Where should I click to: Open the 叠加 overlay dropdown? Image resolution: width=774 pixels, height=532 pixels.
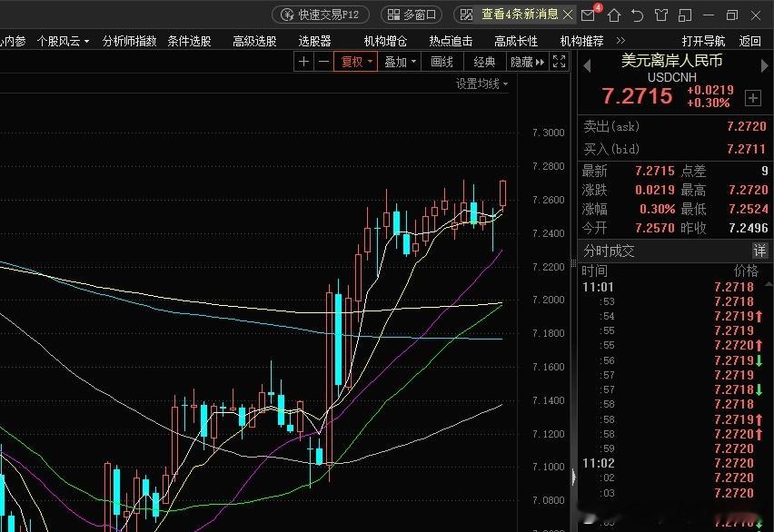[x=400, y=62]
